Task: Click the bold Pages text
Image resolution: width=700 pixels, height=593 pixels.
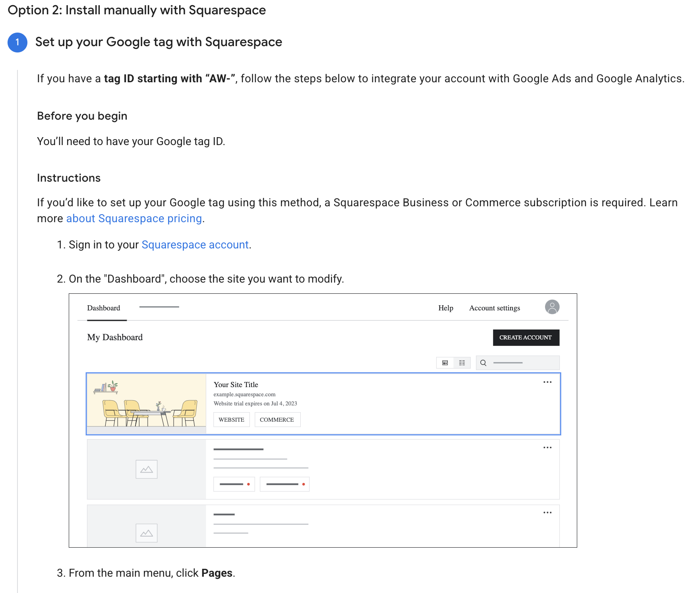Action: [x=217, y=573]
